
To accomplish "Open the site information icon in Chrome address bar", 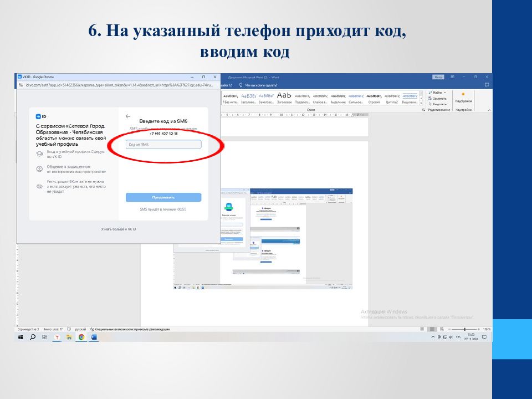I will click(21, 85).
